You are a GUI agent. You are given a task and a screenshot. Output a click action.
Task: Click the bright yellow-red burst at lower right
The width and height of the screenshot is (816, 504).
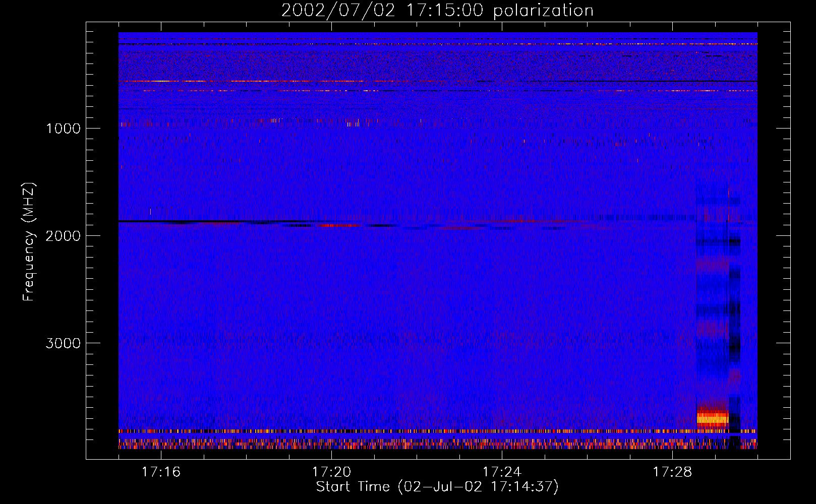[x=713, y=418]
